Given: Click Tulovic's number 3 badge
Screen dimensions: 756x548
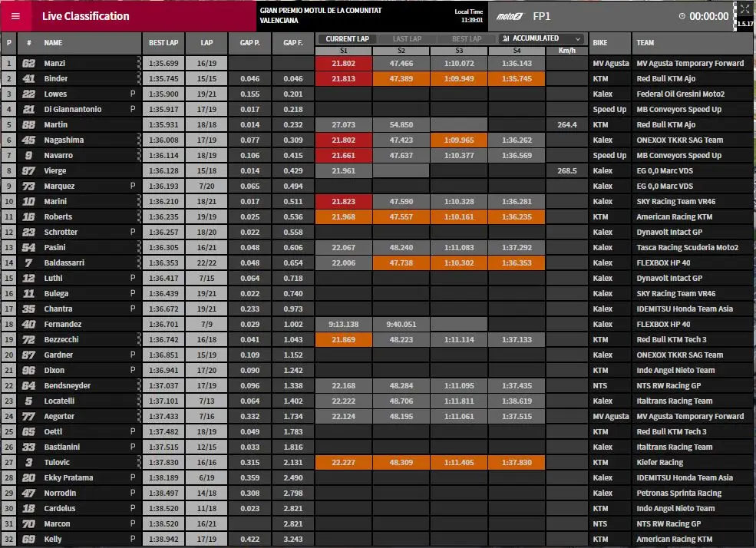Looking at the screenshot, I should tap(28, 462).
